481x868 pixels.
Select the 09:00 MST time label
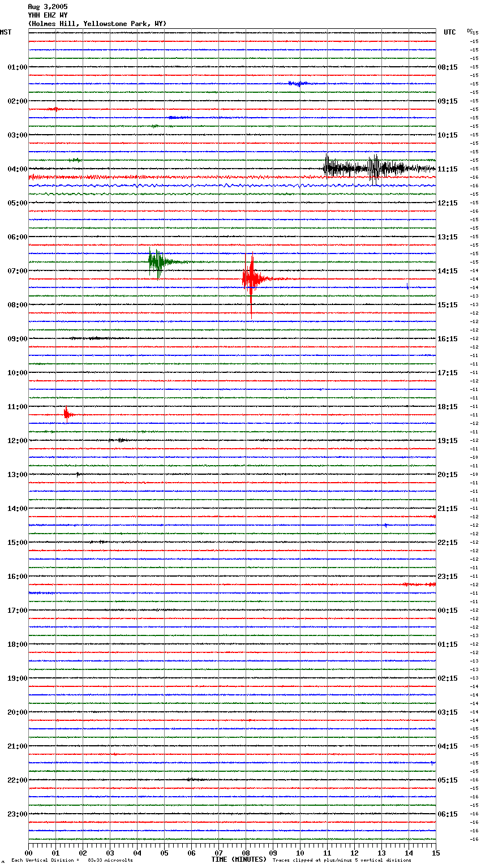coord(18,339)
